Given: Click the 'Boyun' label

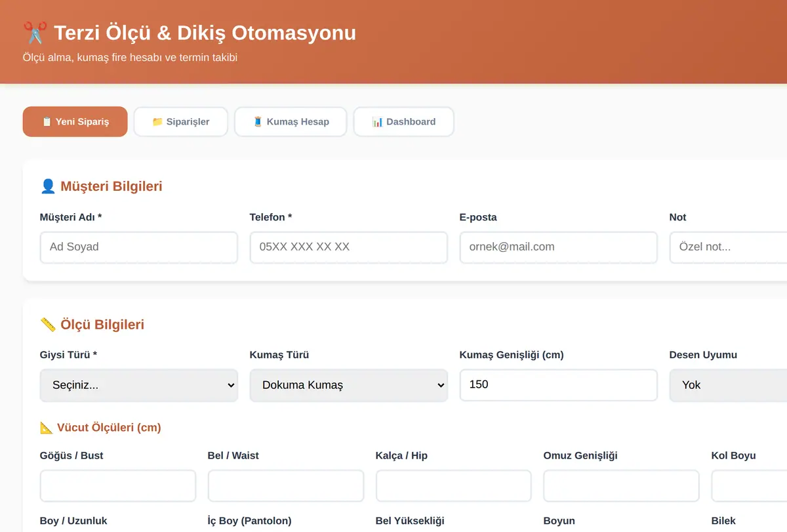Looking at the screenshot, I should [559, 521].
